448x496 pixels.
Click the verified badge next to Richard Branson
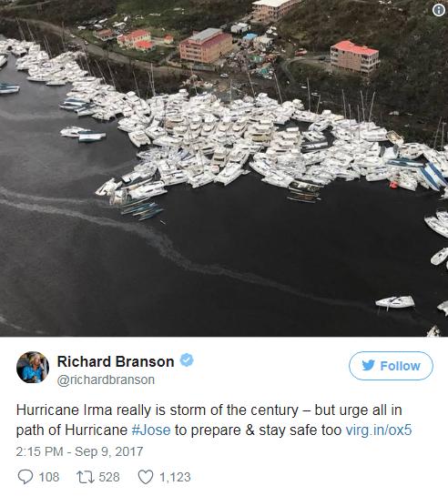[x=187, y=360]
